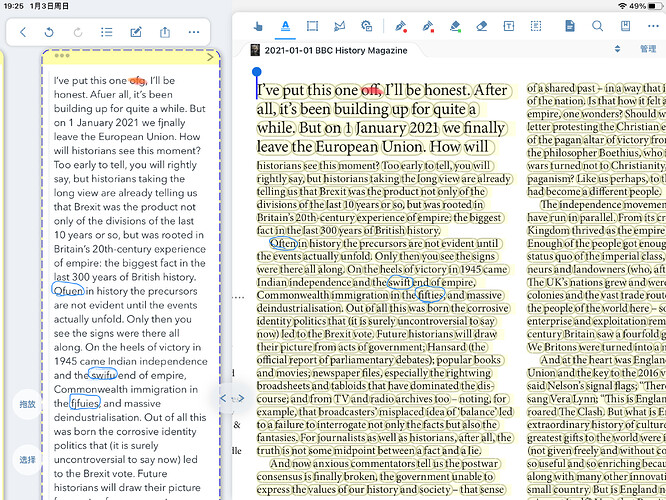Click the circled word 'fifties' in the document

tap(431, 295)
